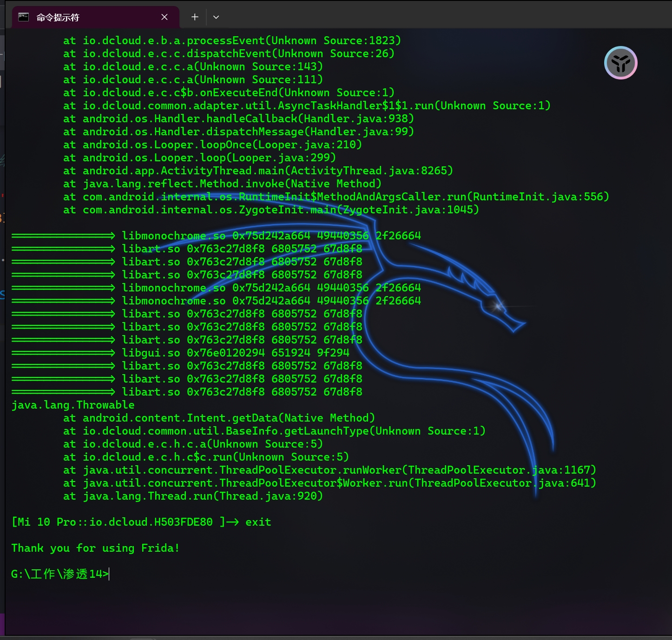Open a new tab with the plus button
Screen dimensions: 672x640
195,17
